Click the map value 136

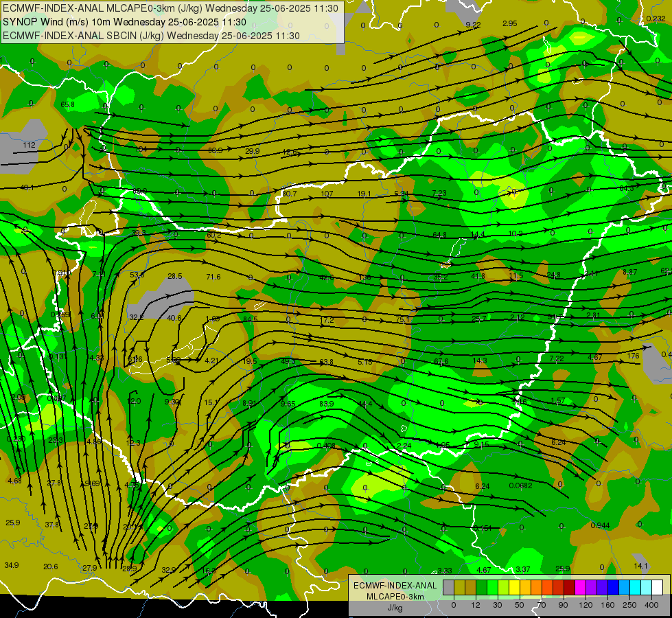(364, 277)
